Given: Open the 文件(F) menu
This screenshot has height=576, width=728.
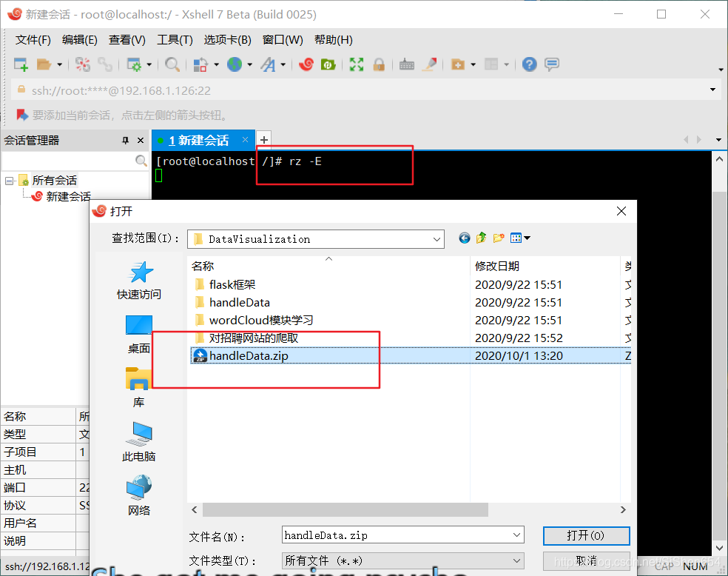Looking at the screenshot, I should [x=33, y=40].
